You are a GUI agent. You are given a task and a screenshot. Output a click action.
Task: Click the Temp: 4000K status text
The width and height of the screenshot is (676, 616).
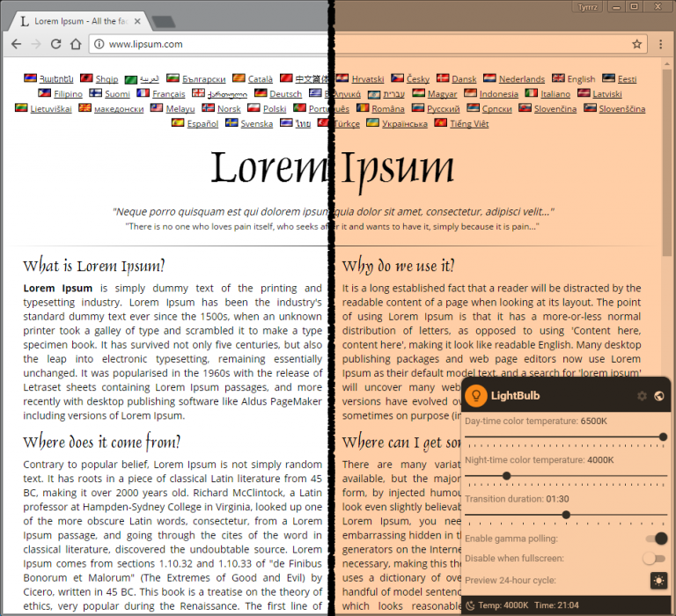click(x=503, y=605)
